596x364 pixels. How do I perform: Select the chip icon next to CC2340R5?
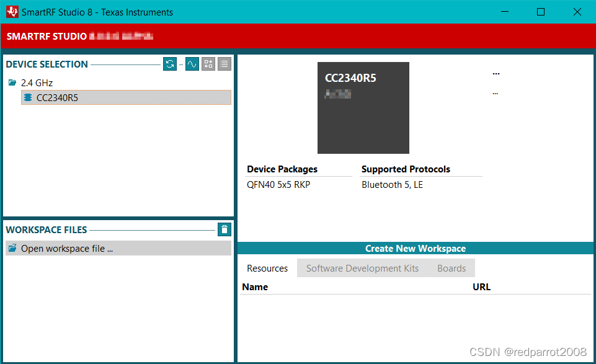(x=28, y=97)
